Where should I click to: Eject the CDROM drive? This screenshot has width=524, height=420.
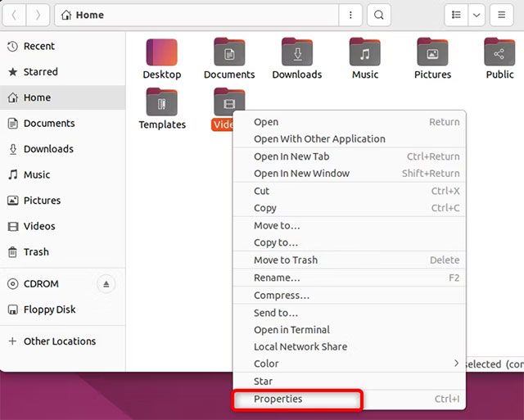(106, 284)
